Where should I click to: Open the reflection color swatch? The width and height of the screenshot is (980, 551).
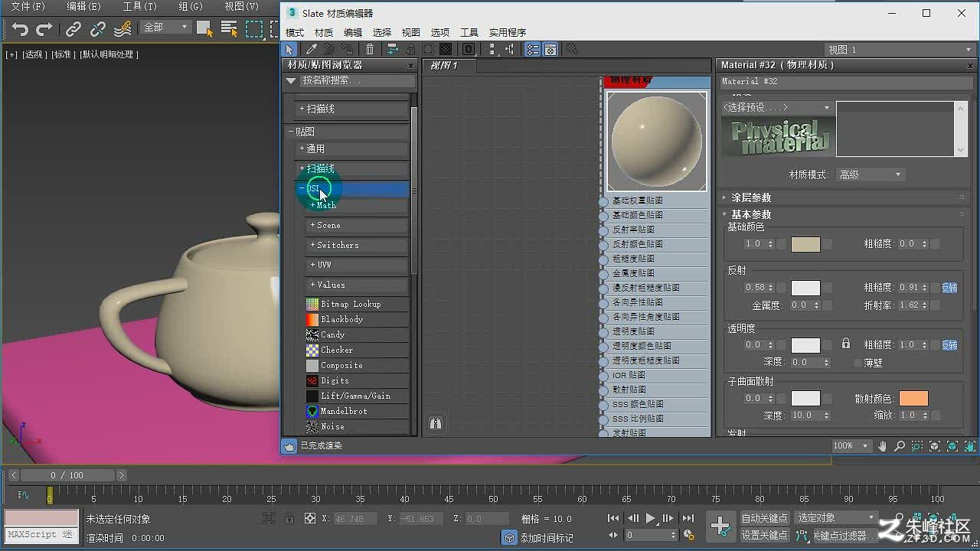[x=805, y=288]
